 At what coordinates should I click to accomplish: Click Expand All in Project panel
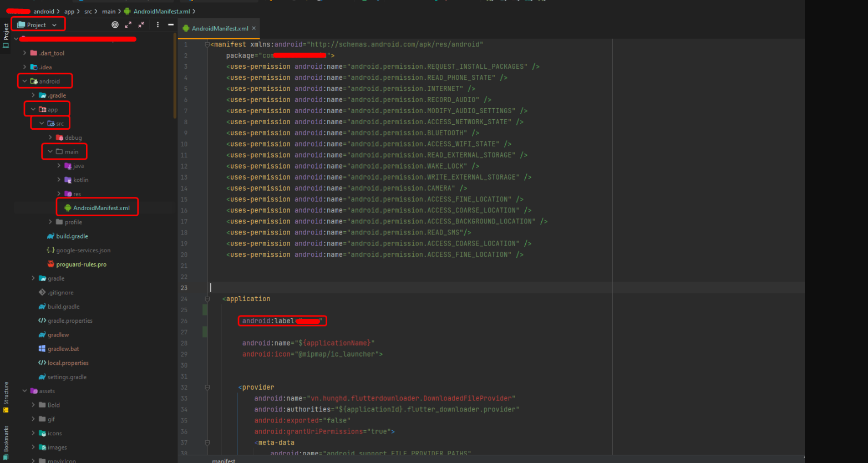point(128,25)
